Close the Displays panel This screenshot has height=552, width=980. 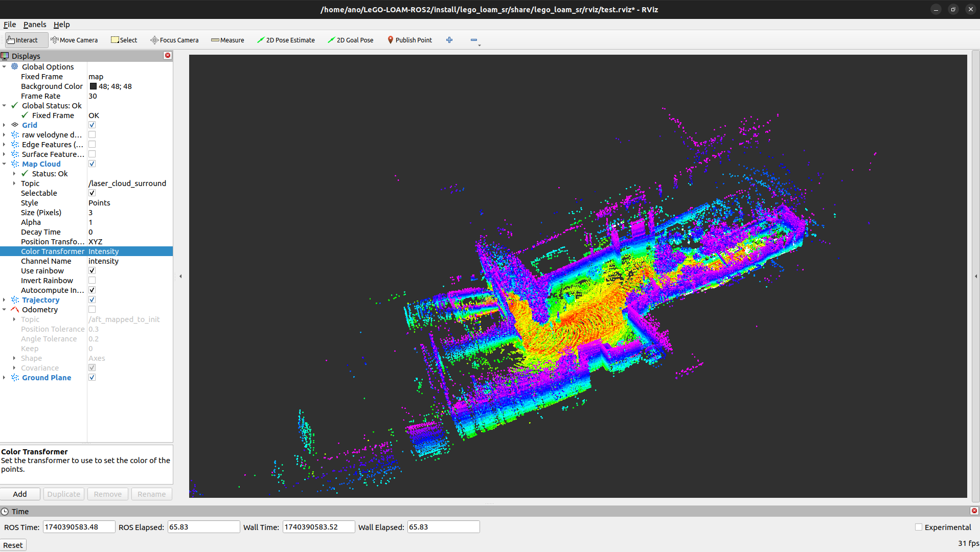[168, 55]
